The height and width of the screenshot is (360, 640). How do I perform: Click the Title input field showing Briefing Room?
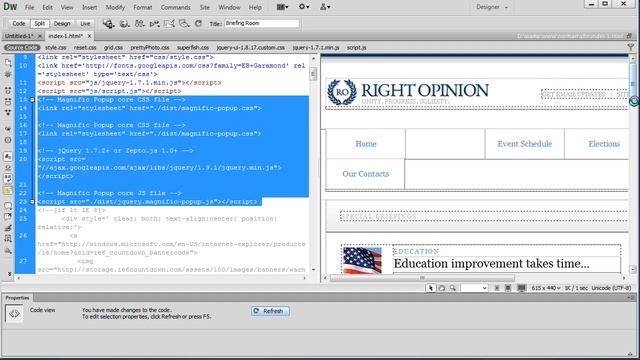pos(262,24)
